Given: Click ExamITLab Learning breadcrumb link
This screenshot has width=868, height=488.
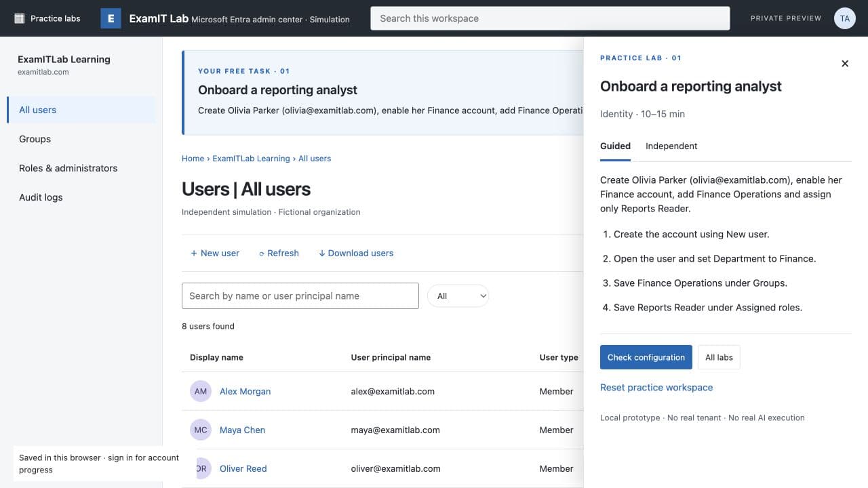Looking at the screenshot, I should (x=251, y=159).
